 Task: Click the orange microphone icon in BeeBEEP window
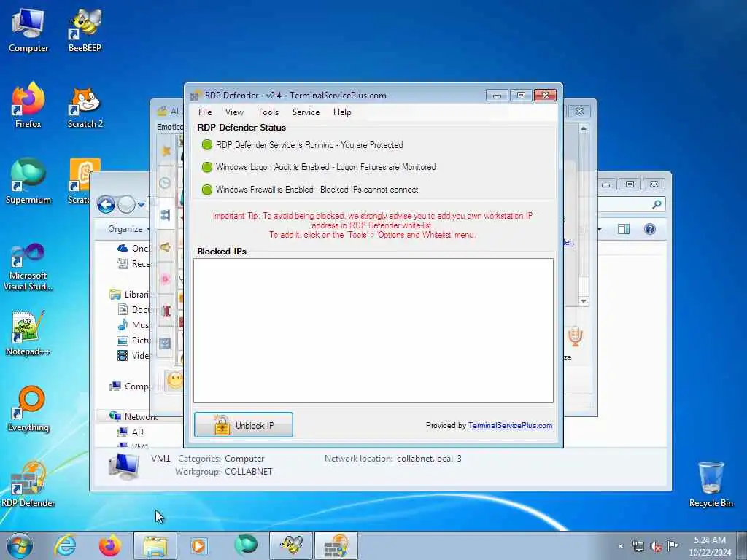click(575, 336)
